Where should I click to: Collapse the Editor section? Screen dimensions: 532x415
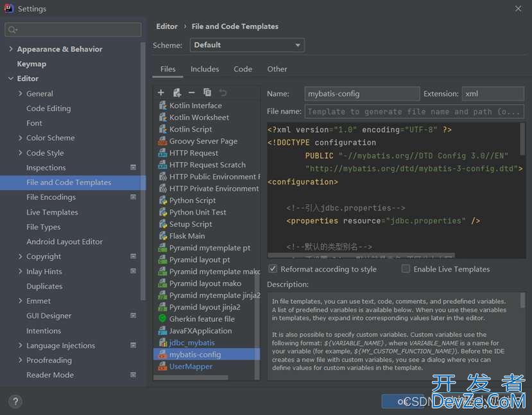pos(11,78)
